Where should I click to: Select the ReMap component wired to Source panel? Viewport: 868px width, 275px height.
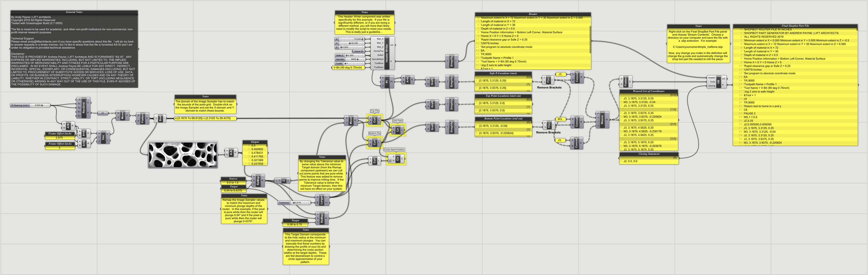[258, 181]
